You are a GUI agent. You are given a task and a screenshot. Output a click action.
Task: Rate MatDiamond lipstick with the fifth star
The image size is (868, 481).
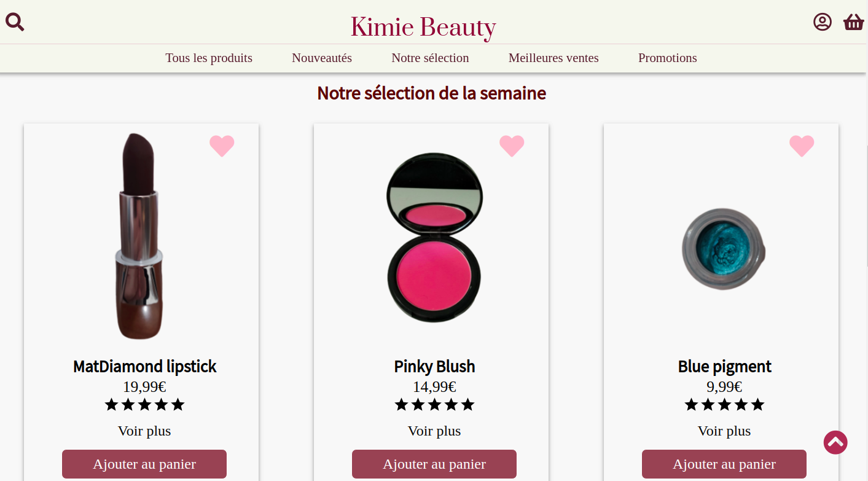click(x=178, y=405)
